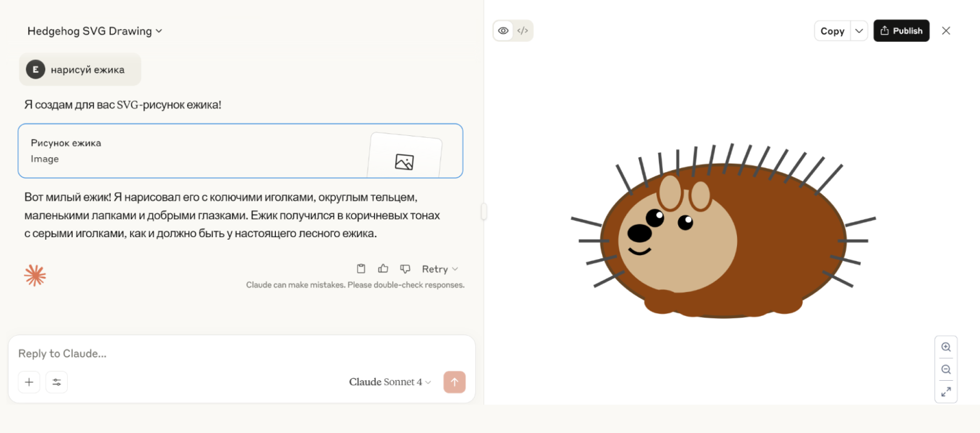Expand the artifact to fullscreen
This screenshot has height=433, width=980.
[x=946, y=391]
